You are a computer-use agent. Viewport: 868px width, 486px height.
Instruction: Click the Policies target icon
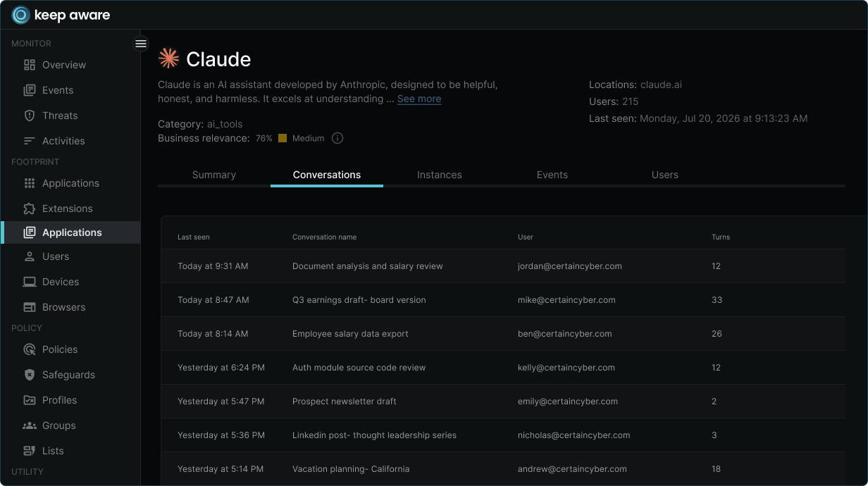coord(30,349)
